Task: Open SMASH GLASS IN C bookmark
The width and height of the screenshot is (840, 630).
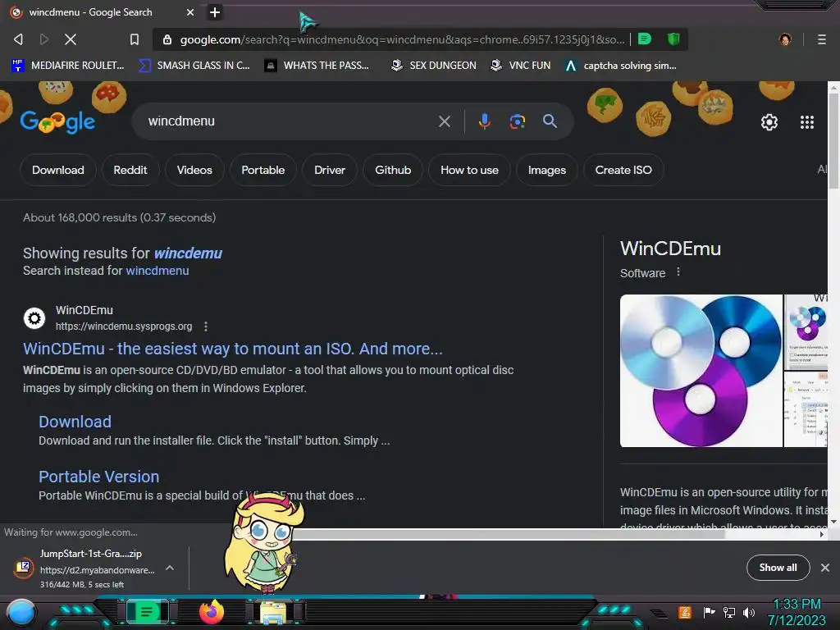Action: pos(194,66)
